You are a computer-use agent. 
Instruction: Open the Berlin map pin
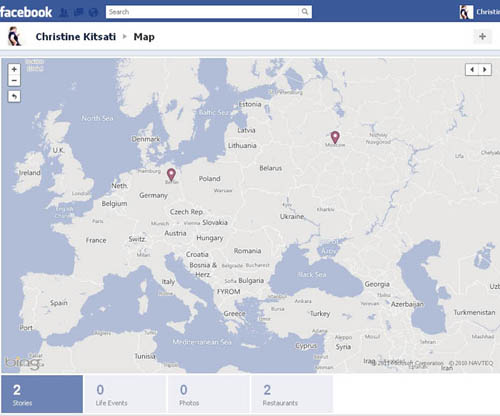pyautogui.click(x=171, y=174)
